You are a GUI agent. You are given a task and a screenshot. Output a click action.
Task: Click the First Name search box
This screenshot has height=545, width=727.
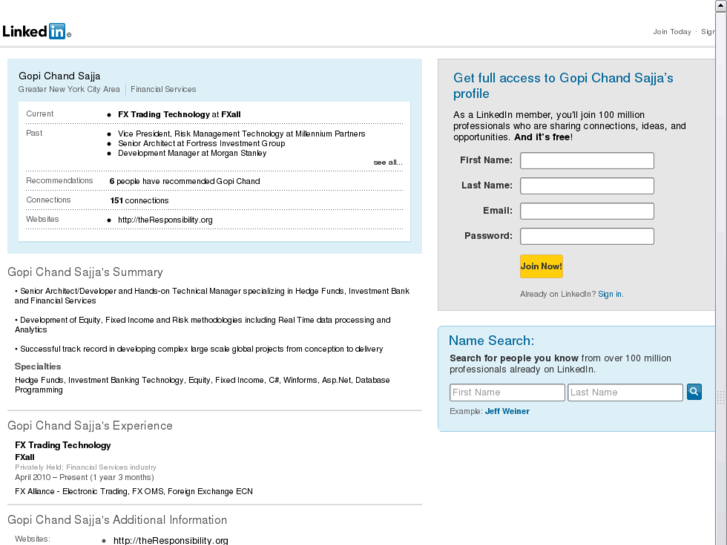pos(507,392)
